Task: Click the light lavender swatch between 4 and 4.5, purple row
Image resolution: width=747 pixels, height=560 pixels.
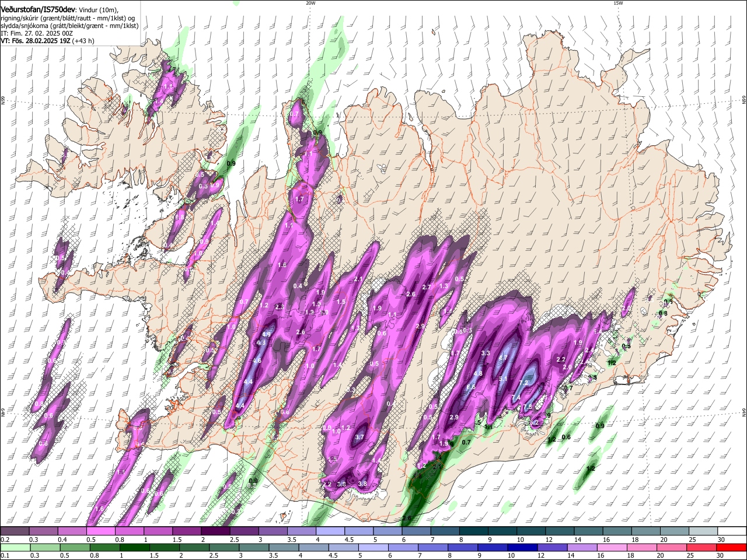Action: (329, 531)
